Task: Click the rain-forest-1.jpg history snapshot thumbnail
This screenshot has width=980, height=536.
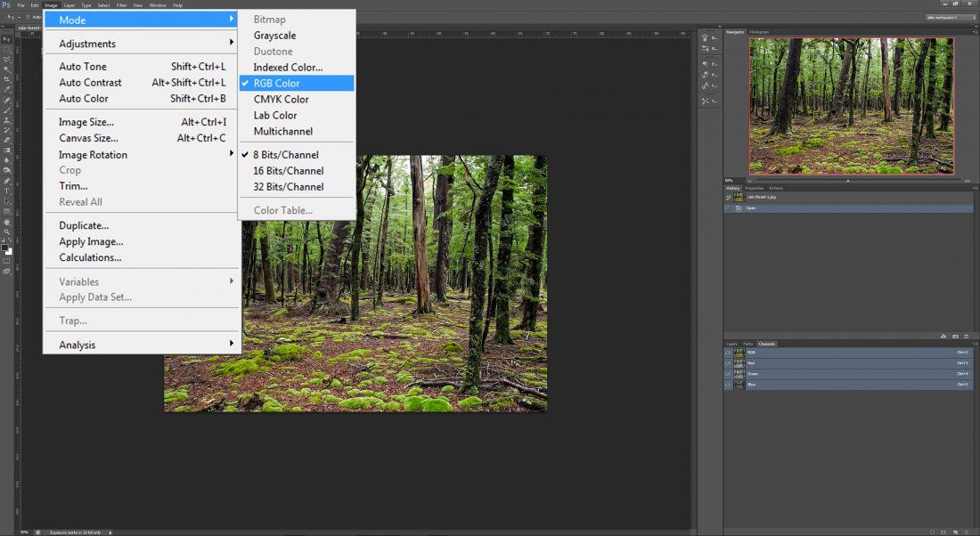Action: point(739,197)
